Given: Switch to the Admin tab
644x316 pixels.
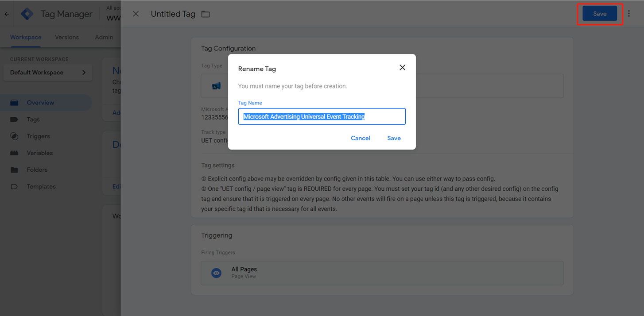Looking at the screenshot, I should [104, 37].
